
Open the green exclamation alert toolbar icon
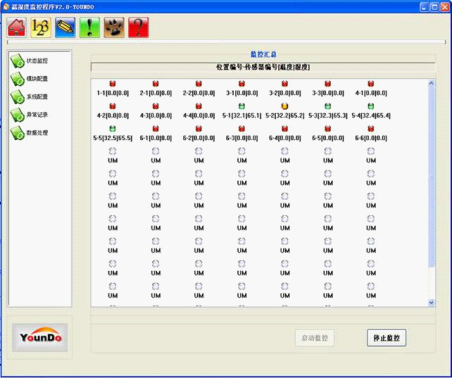coord(90,28)
